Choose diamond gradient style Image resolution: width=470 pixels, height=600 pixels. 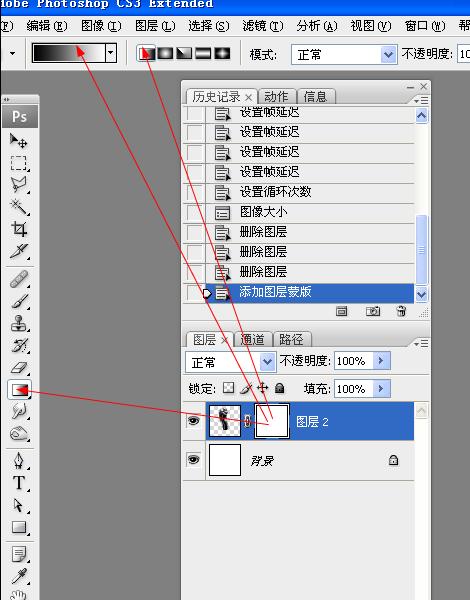pos(222,53)
